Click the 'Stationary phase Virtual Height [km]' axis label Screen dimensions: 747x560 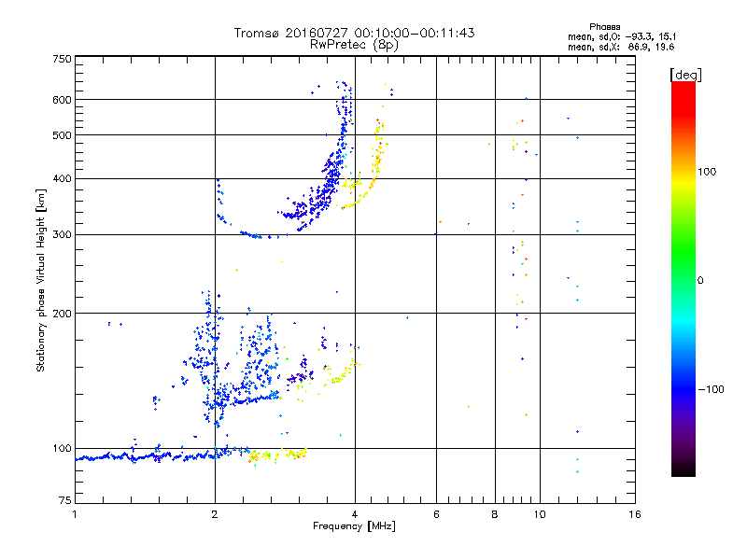click(41, 280)
